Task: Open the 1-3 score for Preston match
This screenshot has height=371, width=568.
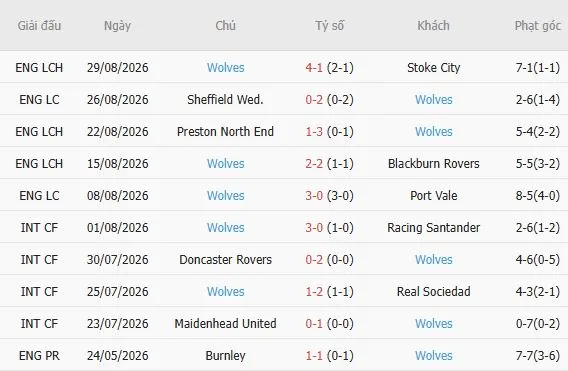Action: 314,131
